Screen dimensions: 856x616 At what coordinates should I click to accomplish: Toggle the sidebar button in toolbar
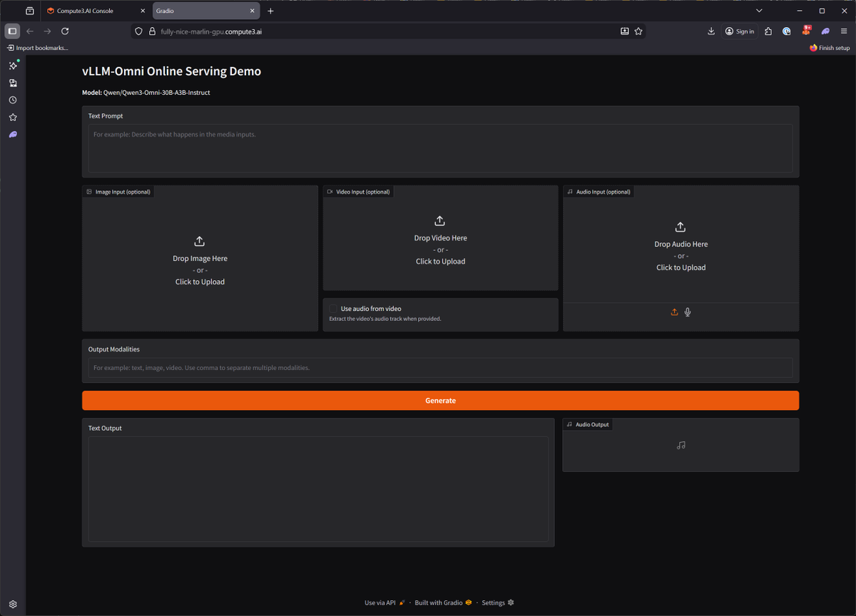[x=12, y=31]
